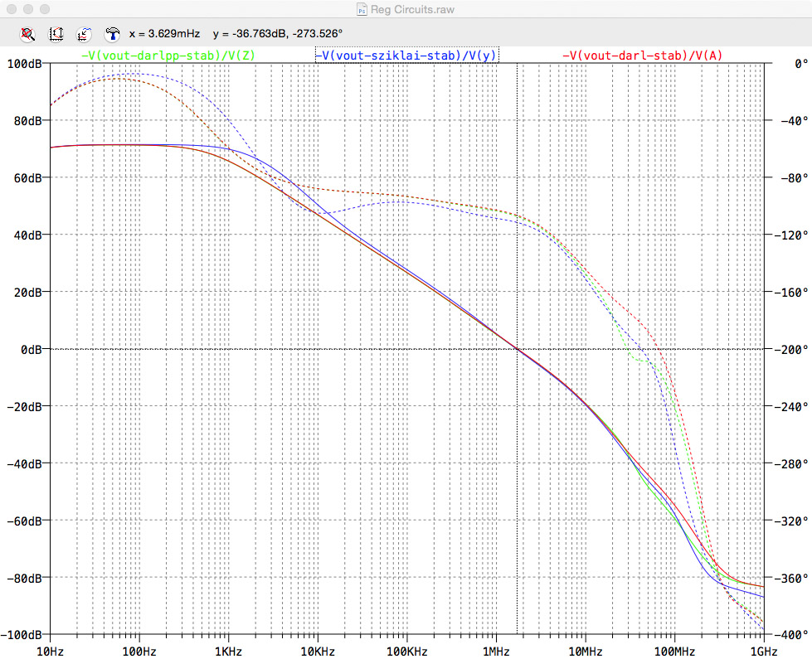Open the hammer control panel icon

112,34
